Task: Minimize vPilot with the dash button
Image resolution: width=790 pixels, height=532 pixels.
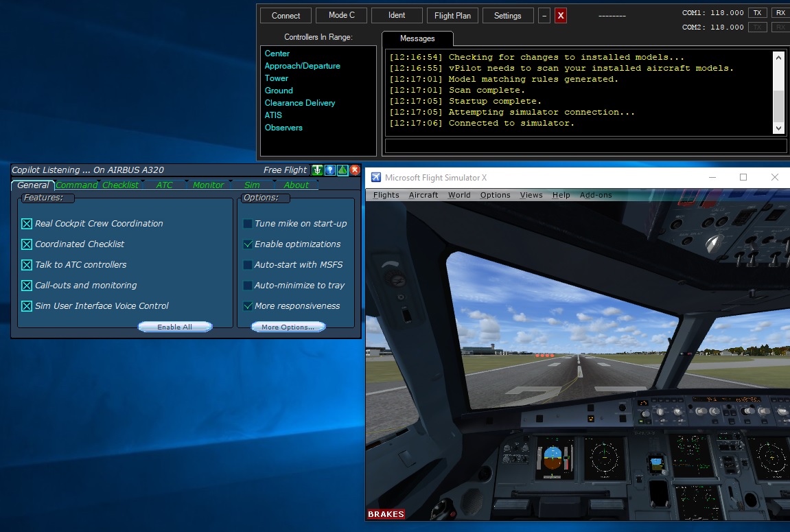Action: (x=544, y=16)
